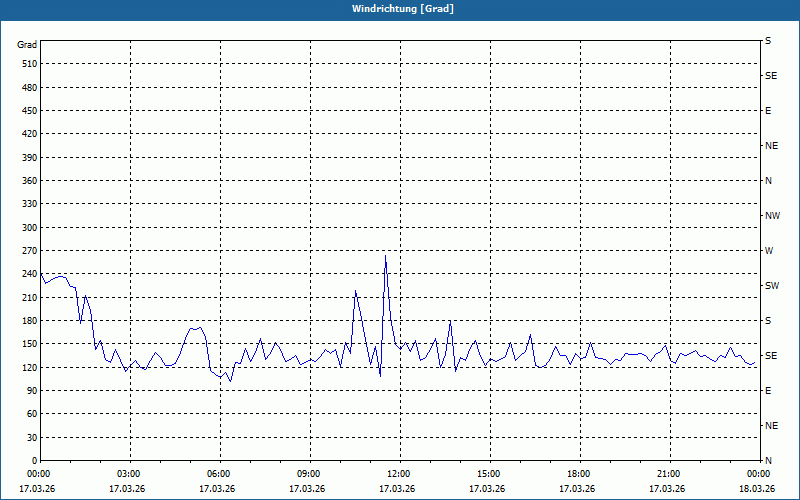Click the 510 value on the y-axis
800x500 pixels.
pos(27,64)
